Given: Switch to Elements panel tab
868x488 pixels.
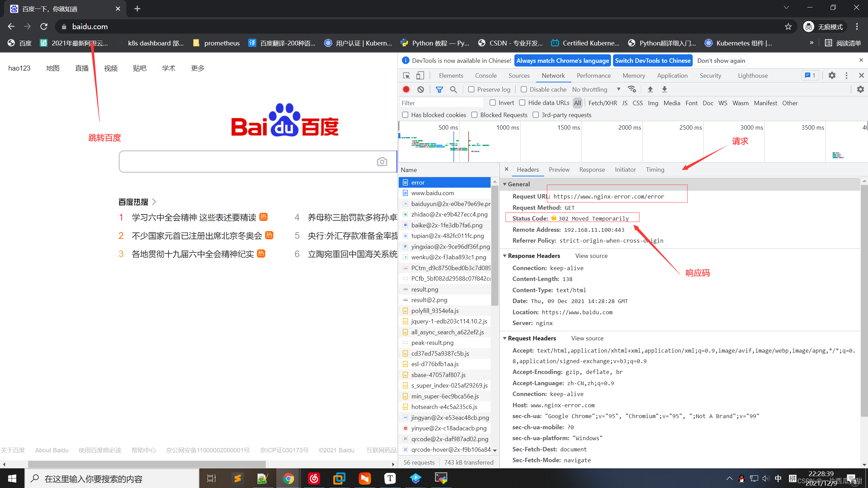Looking at the screenshot, I should pyautogui.click(x=451, y=75).
